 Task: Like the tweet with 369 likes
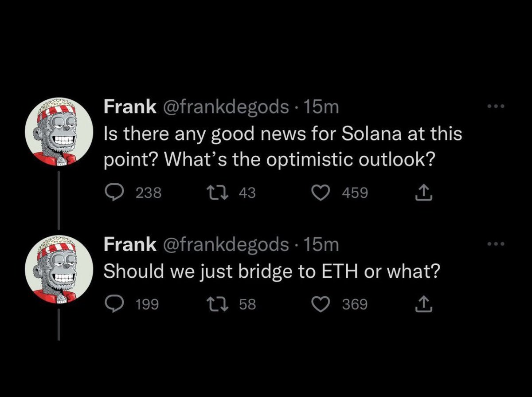tap(319, 304)
